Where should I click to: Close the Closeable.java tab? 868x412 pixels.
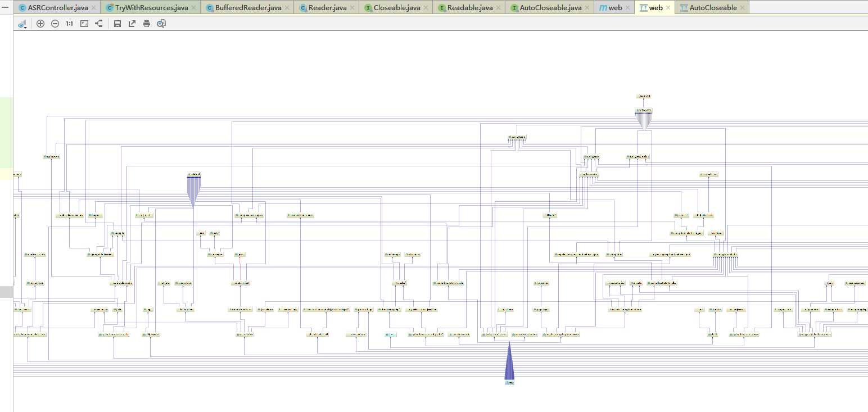click(426, 8)
